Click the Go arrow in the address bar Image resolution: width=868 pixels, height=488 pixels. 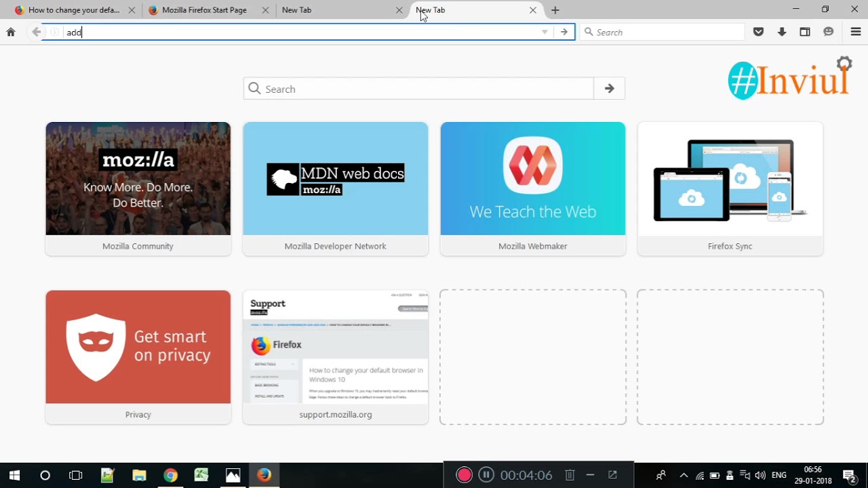(x=564, y=32)
